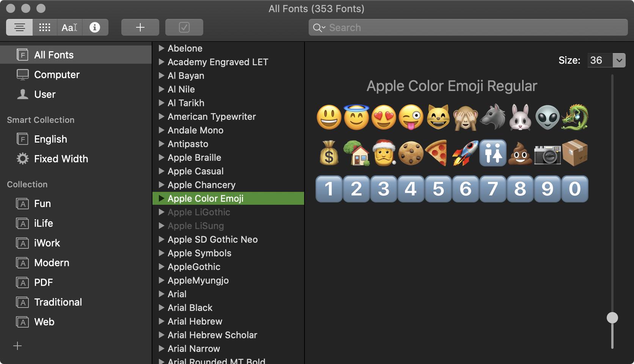Add a new font with plus button

140,27
